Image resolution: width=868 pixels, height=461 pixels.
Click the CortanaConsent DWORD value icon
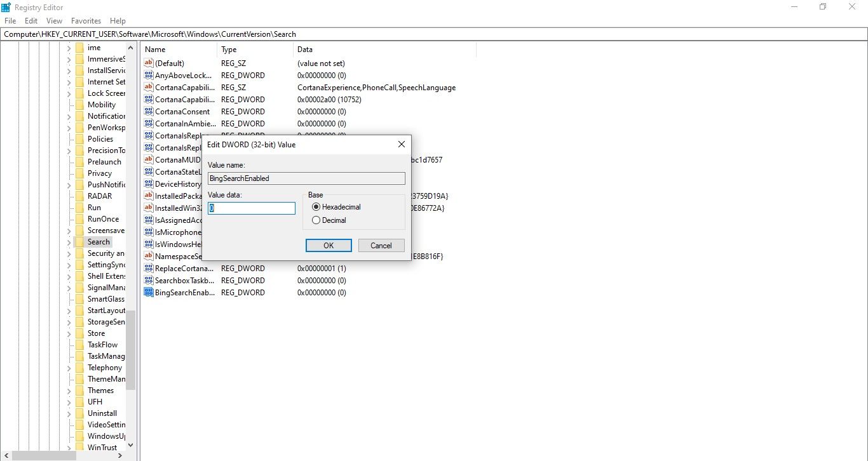click(149, 112)
